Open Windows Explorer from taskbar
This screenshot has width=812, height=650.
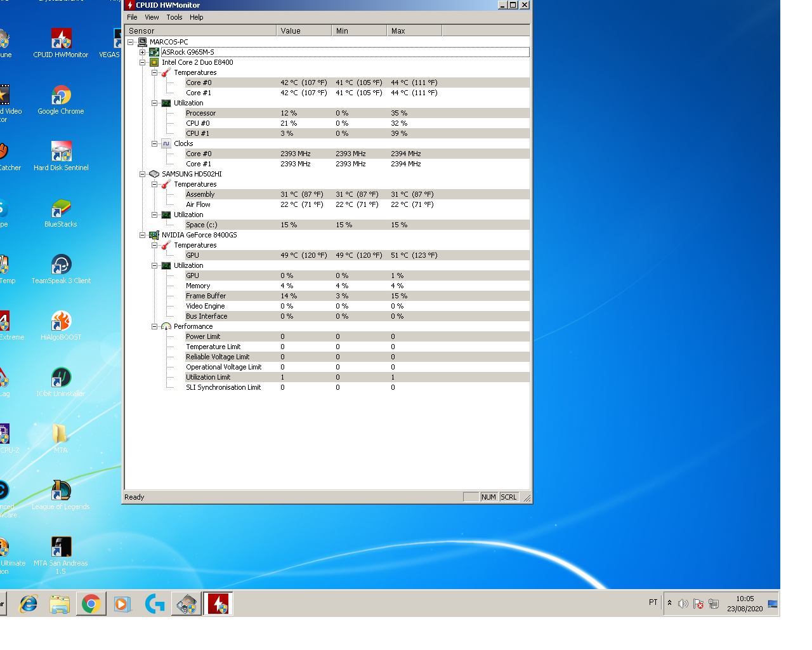pyautogui.click(x=60, y=604)
